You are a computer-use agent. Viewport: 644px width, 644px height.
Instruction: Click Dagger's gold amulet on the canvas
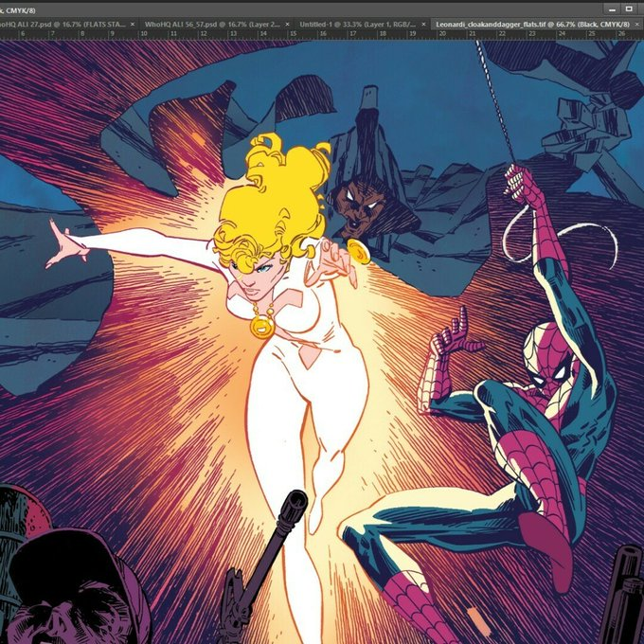(262, 326)
